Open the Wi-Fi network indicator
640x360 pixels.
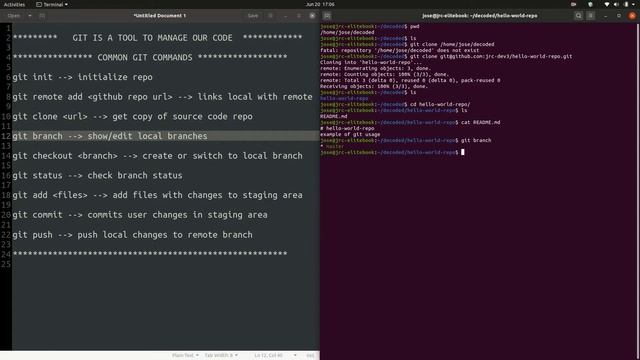(607, 4)
